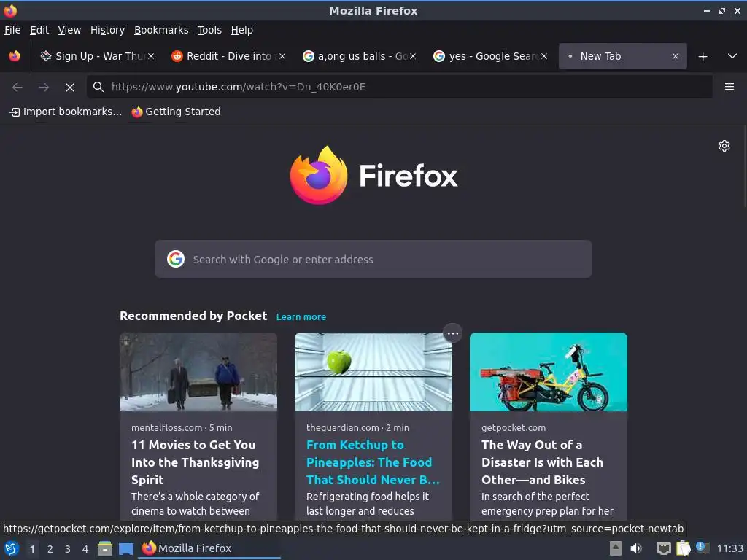Switch to workspace 4 in the pager
The image size is (747, 560).
pos(85,549)
